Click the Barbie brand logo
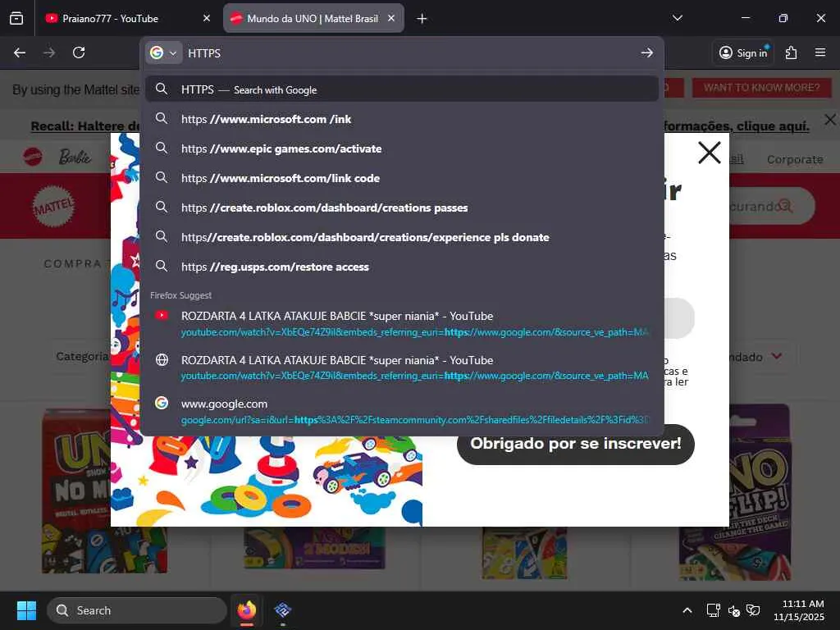The width and height of the screenshot is (840, 630). pyautogui.click(x=75, y=157)
